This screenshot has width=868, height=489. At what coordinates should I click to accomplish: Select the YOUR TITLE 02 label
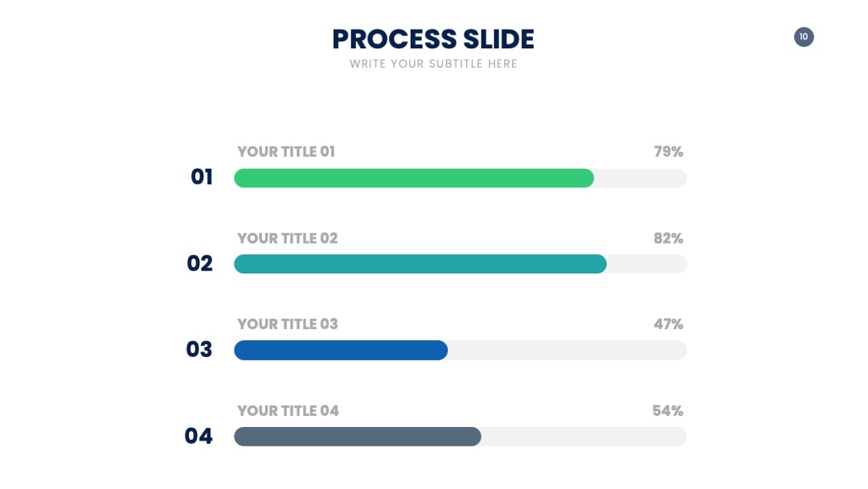[x=287, y=238]
